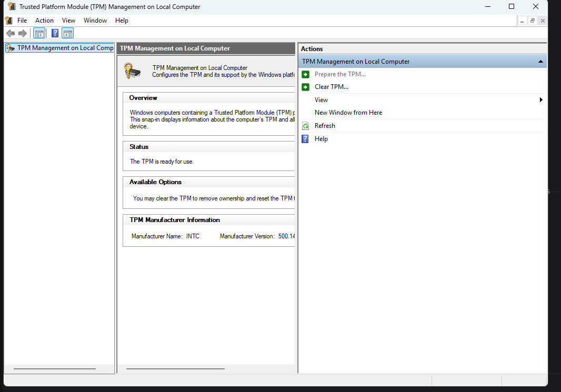
Task: Toggle Show/Hide Action Pane toolbar icon
Action: click(x=67, y=33)
